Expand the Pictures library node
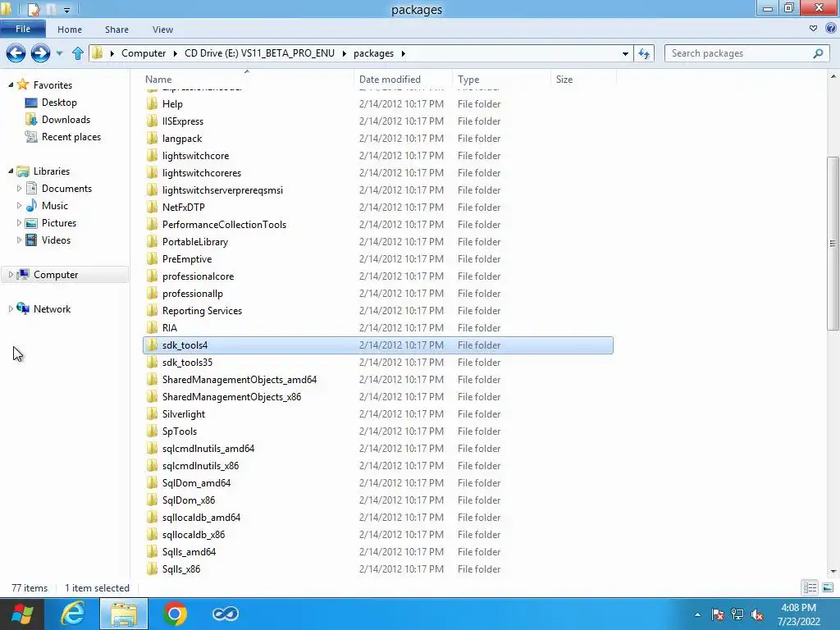This screenshot has height=630, width=840. [x=20, y=223]
